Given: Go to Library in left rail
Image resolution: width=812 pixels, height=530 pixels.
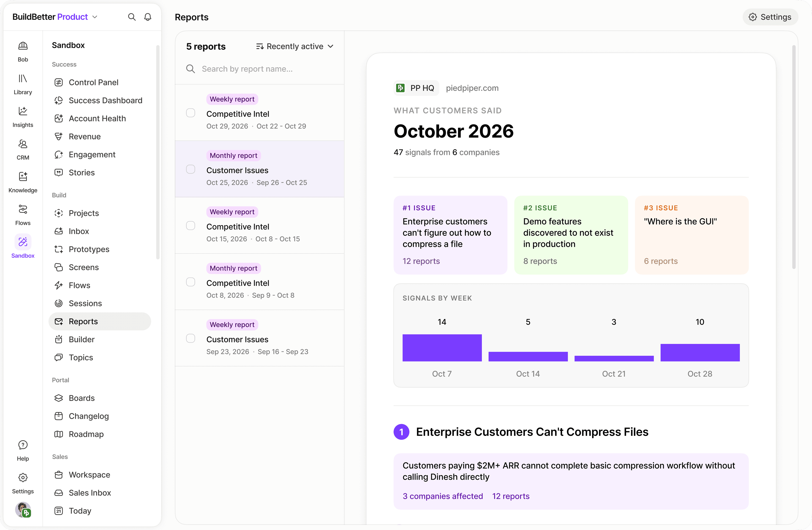Looking at the screenshot, I should coord(23,85).
